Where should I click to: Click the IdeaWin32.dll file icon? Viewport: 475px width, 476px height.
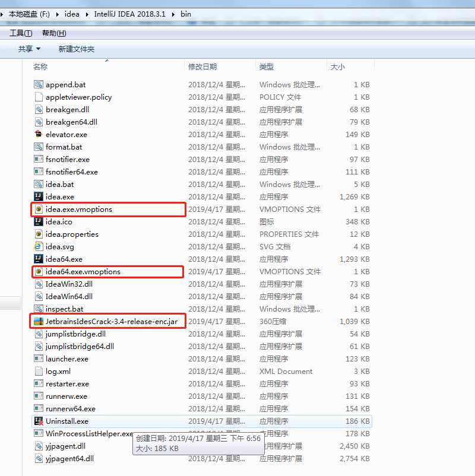point(39,284)
